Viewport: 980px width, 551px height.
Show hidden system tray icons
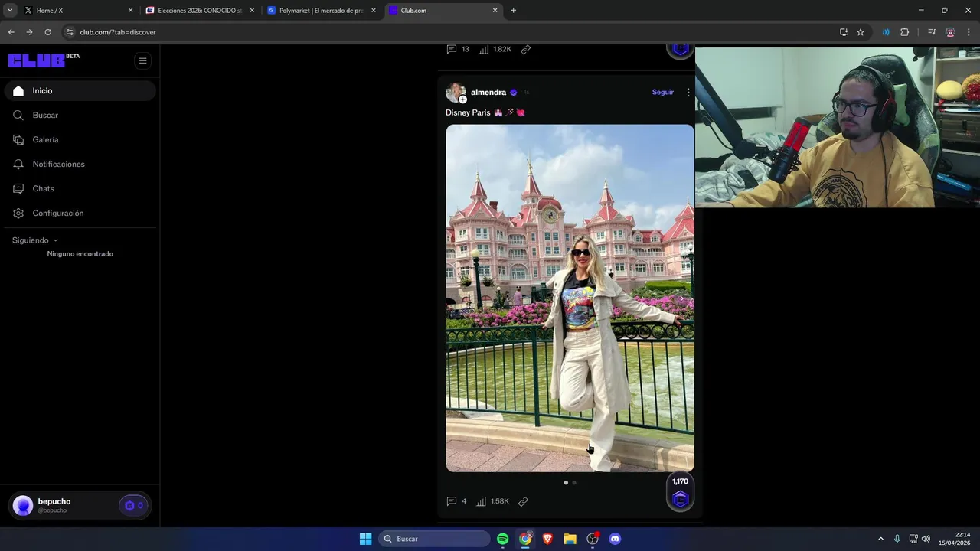(x=880, y=539)
